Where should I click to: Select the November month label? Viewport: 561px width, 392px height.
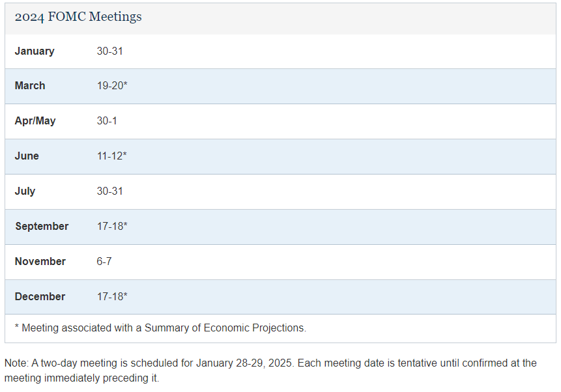[40, 262]
